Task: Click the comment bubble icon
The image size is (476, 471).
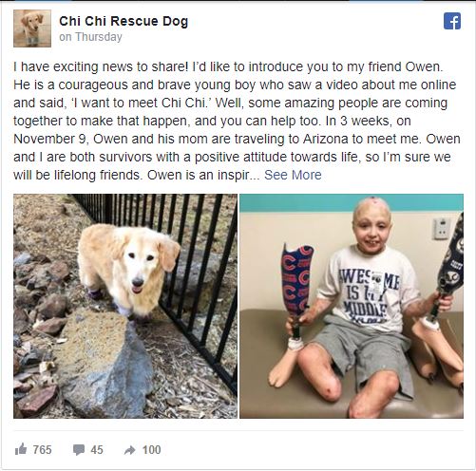Action: coord(79,450)
